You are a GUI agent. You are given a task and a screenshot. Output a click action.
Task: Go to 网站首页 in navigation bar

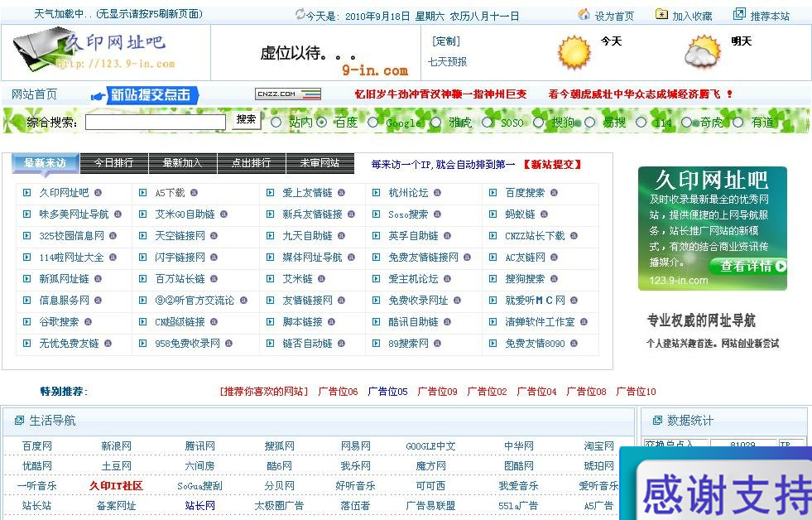coord(34,94)
